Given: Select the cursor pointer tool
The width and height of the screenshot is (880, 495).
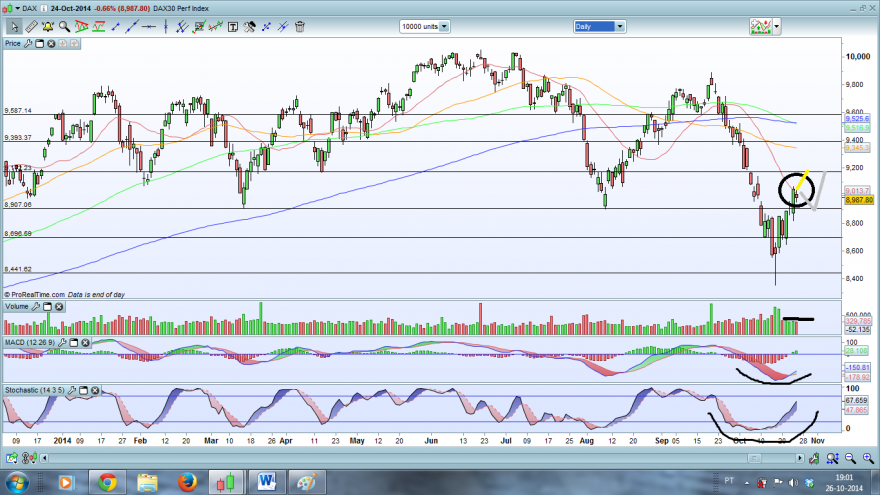Looking at the screenshot, I should [x=14, y=26].
